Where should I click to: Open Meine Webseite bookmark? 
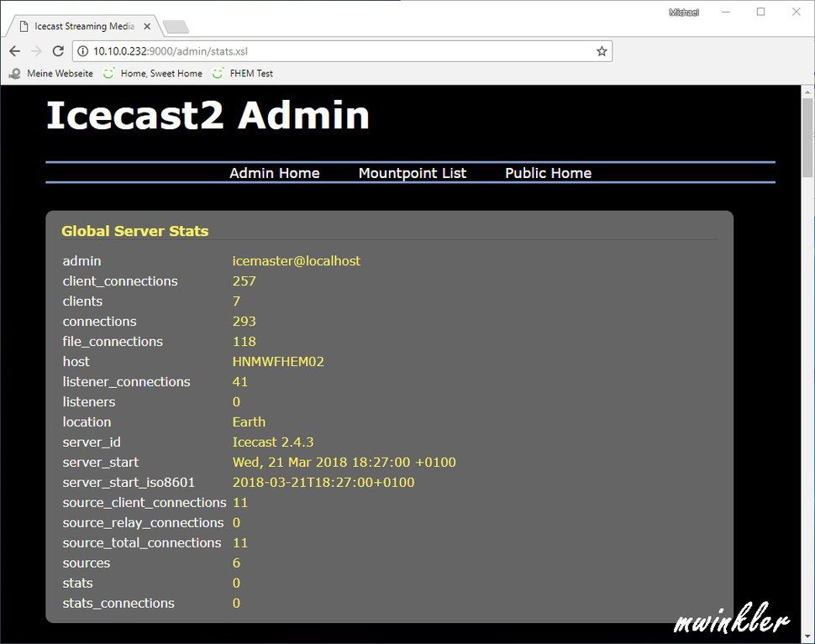pos(51,73)
